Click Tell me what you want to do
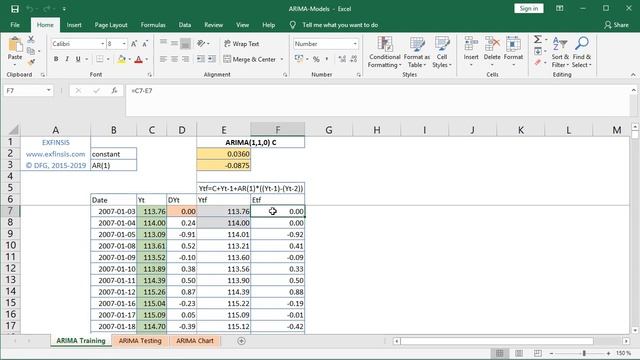 [x=340, y=25]
